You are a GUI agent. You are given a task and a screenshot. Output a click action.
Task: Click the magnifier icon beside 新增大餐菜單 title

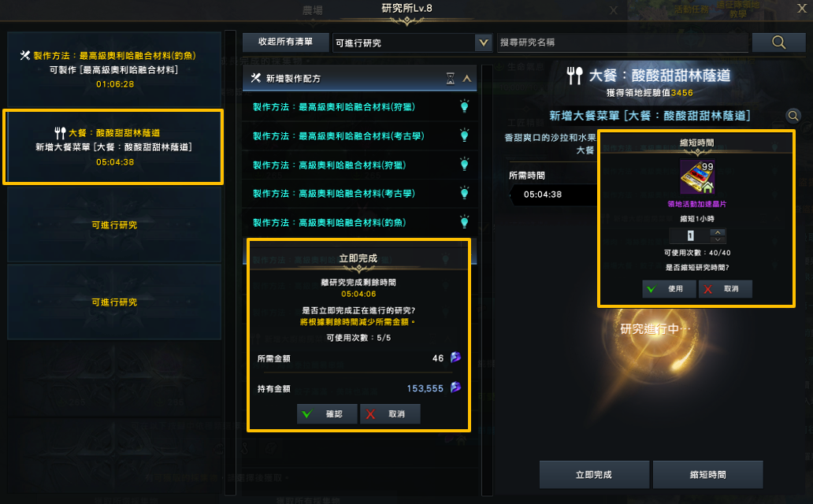pyautogui.click(x=793, y=116)
